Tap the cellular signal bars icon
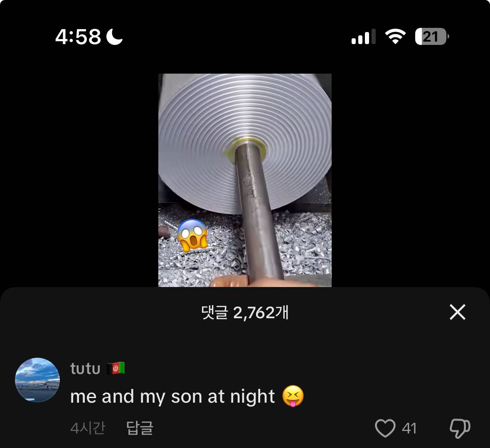The height and width of the screenshot is (448, 490). tap(363, 37)
